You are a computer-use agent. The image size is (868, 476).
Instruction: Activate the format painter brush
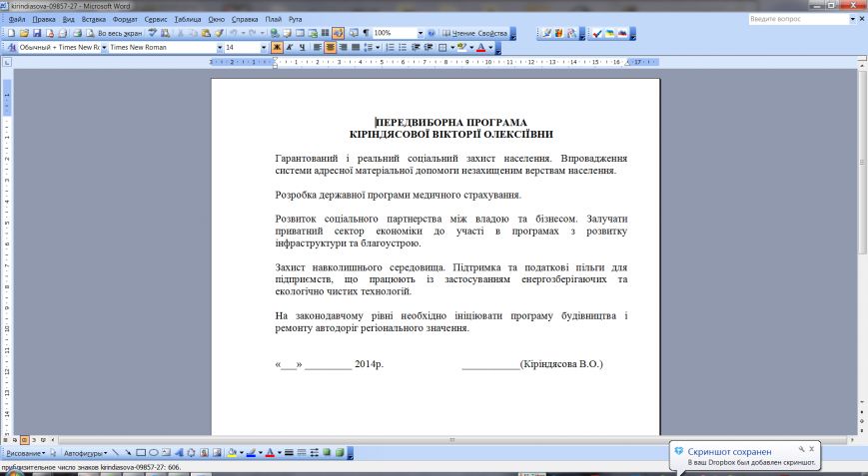(x=219, y=33)
